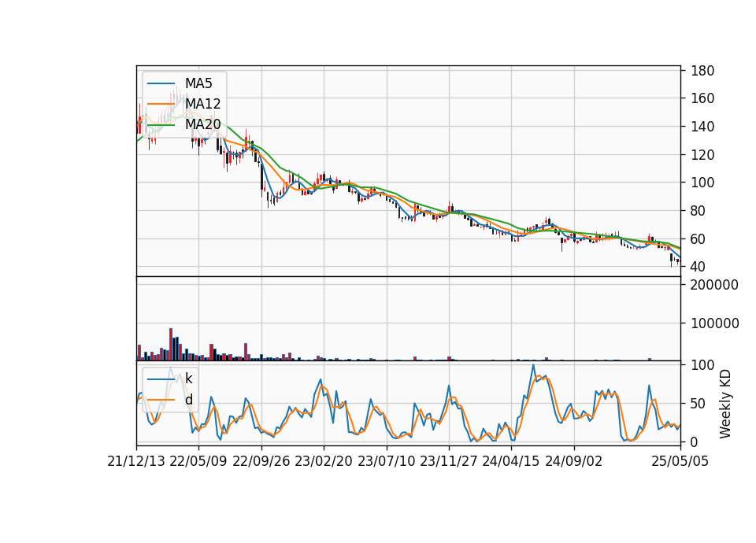Click the 100000 volume axis label

714,323
